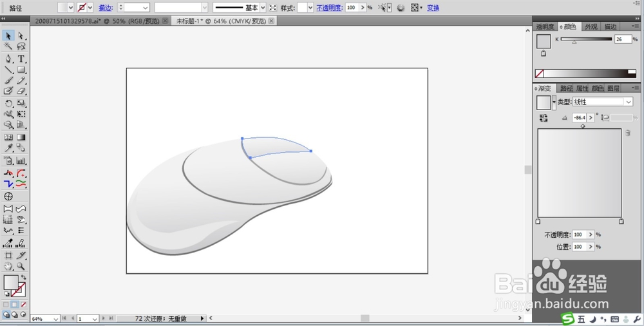Open the 透明度 panel tab
Screen dimensions: 644x326
(x=545, y=26)
